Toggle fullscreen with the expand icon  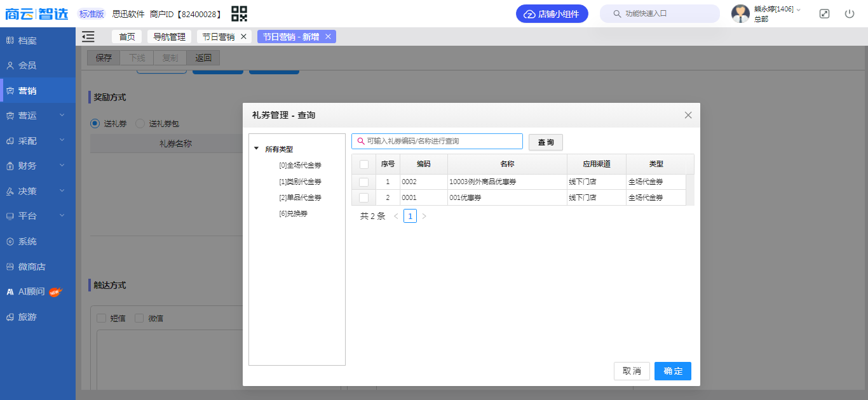pos(824,13)
